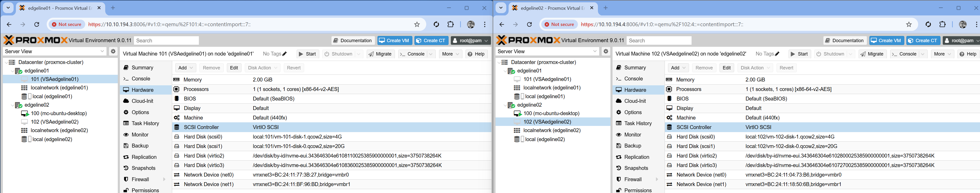Click Not secure badge in edgeline02 address bar
This screenshot has height=193, width=980.
pyautogui.click(x=559, y=24)
